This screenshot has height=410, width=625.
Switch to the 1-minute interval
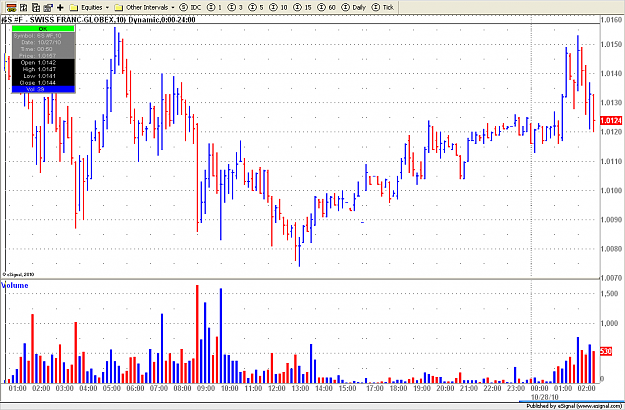pyautogui.click(x=214, y=7)
